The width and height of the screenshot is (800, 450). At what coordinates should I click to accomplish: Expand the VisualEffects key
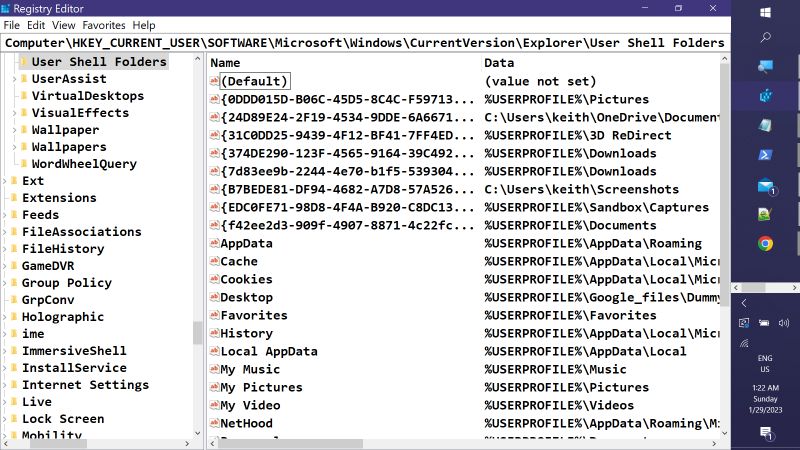tap(14, 113)
